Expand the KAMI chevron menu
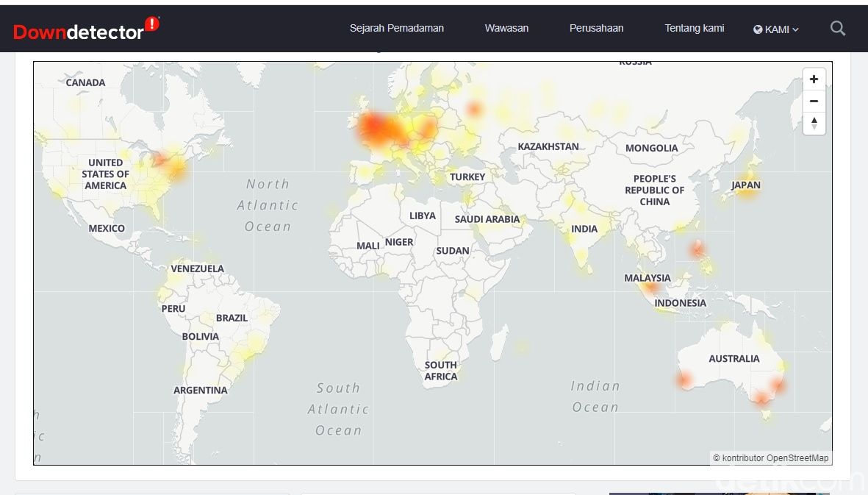 795,29
